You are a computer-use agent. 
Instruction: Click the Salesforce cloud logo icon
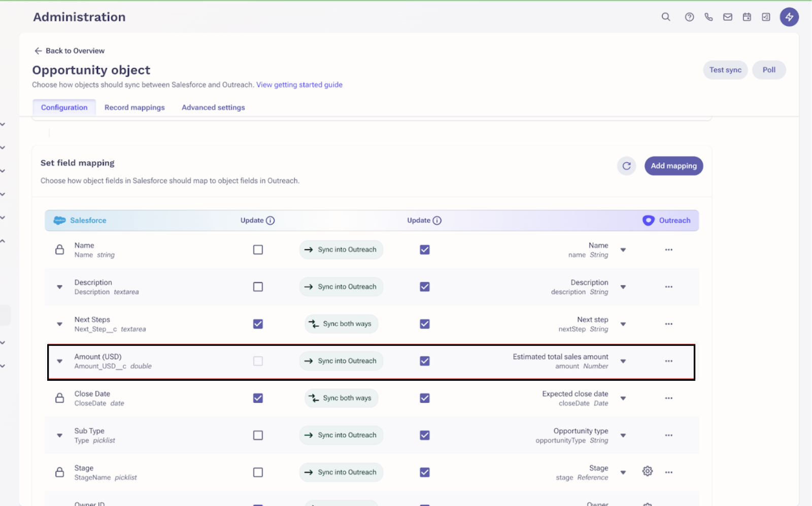click(x=60, y=221)
